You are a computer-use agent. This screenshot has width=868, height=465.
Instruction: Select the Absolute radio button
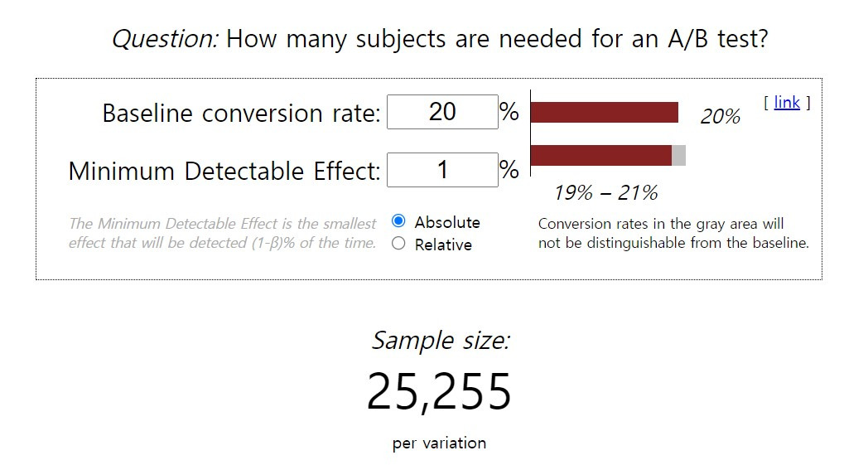398,221
